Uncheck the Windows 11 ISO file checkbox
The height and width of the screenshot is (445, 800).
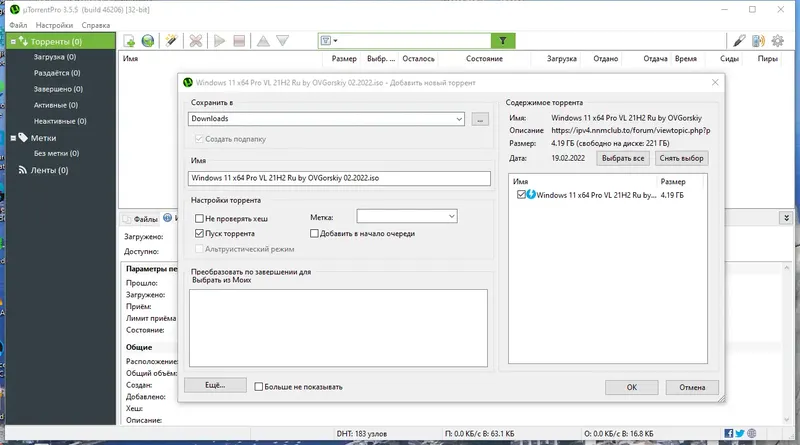click(521, 194)
